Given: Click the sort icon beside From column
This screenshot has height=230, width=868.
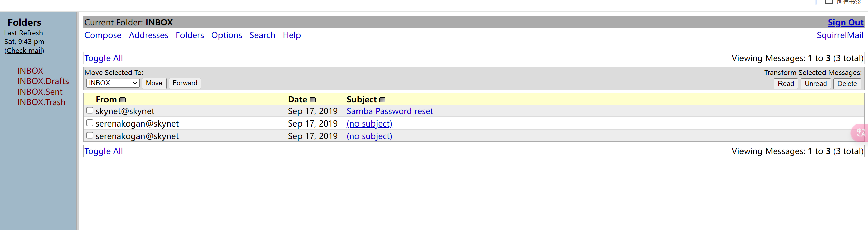Looking at the screenshot, I should click(122, 100).
